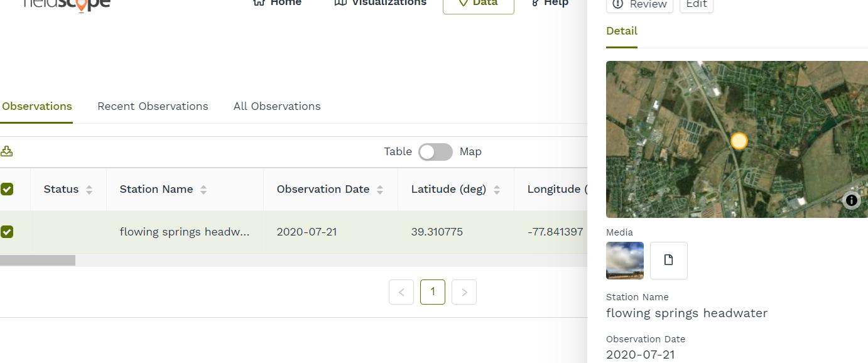Open the All Observations tab

pyautogui.click(x=277, y=106)
